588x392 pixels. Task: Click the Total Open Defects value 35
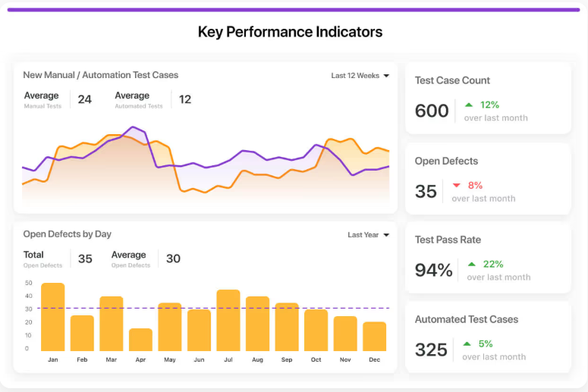pyautogui.click(x=85, y=259)
